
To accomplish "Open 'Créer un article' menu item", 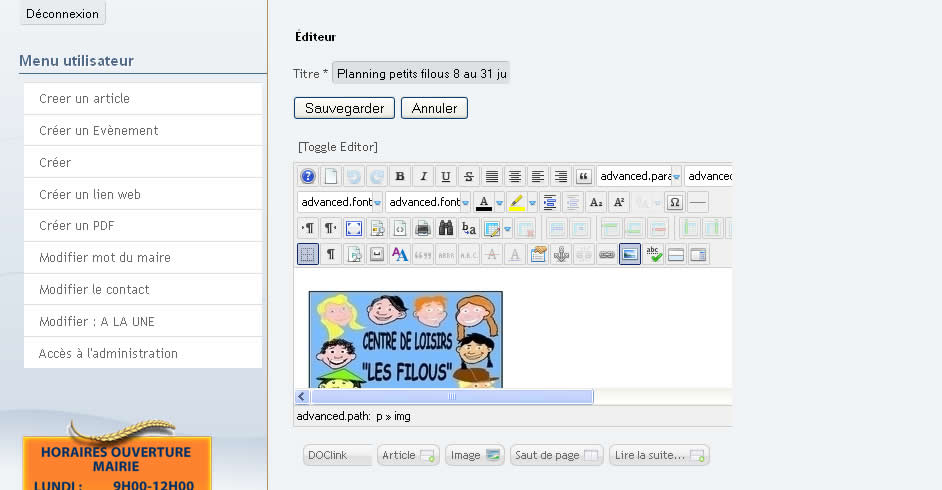I will [84, 99].
